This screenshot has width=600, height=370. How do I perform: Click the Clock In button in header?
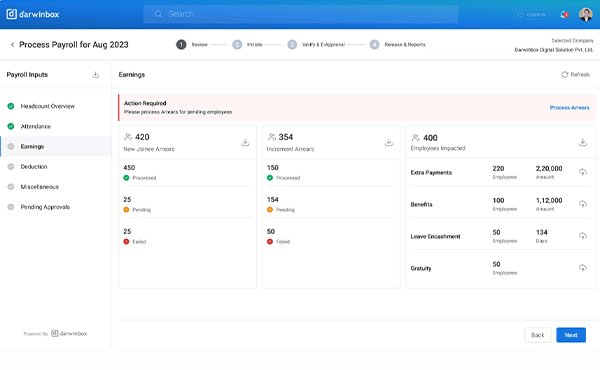[x=532, y=15]
